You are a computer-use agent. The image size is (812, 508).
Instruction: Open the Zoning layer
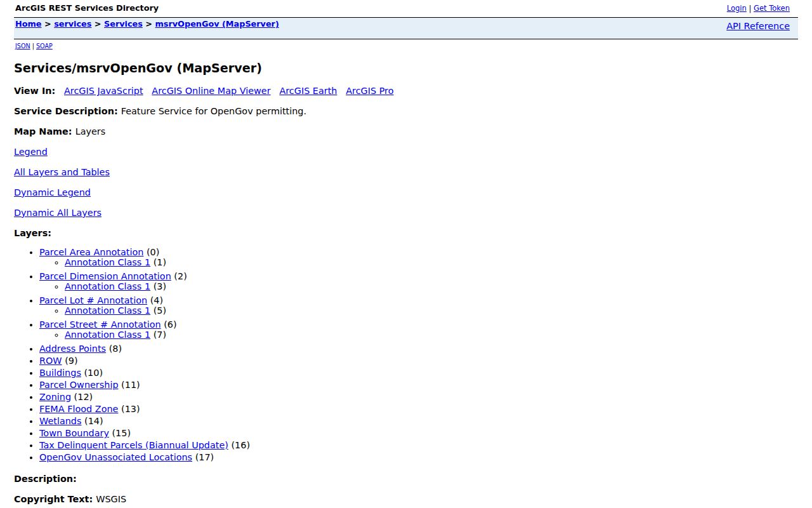55,397
